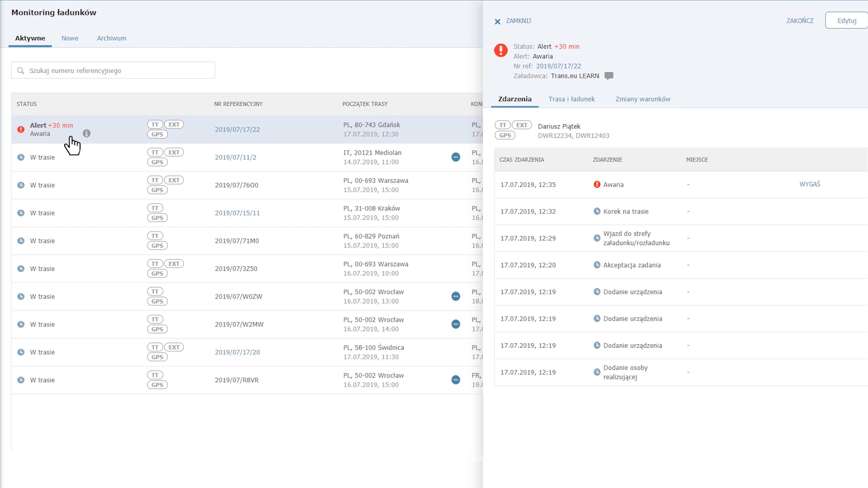Click the ZAKOŃCZ button

[x=800, y=21]
